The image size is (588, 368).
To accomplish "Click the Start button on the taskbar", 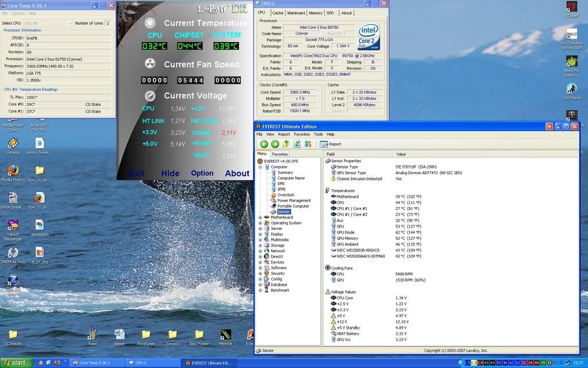I will point(15,363).
